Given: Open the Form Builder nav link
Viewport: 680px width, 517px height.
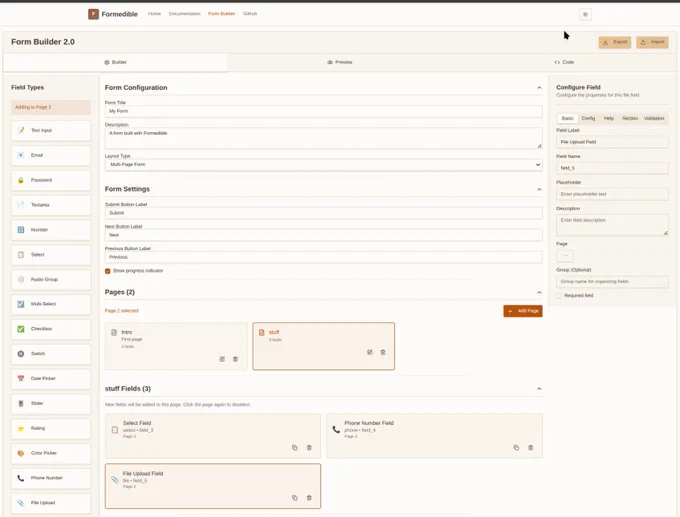Looking at the screenshot, I should (x=222, y=14).
